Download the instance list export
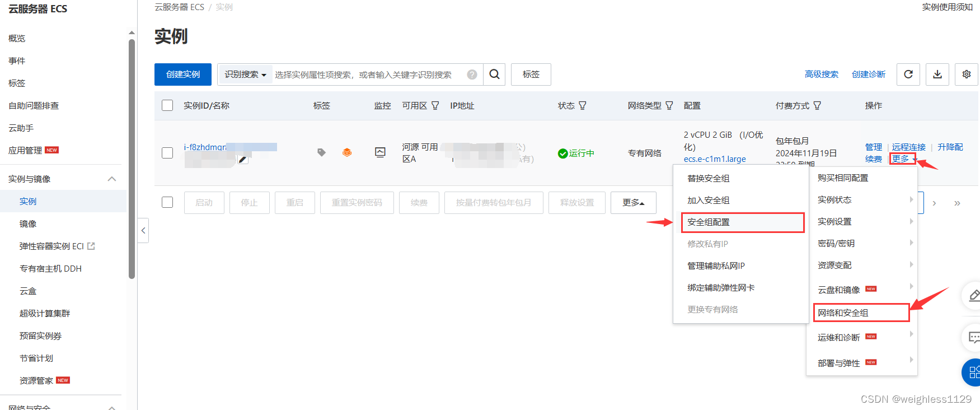The width and height of the screenshot is (980, 410). click(x=937, y=74)
